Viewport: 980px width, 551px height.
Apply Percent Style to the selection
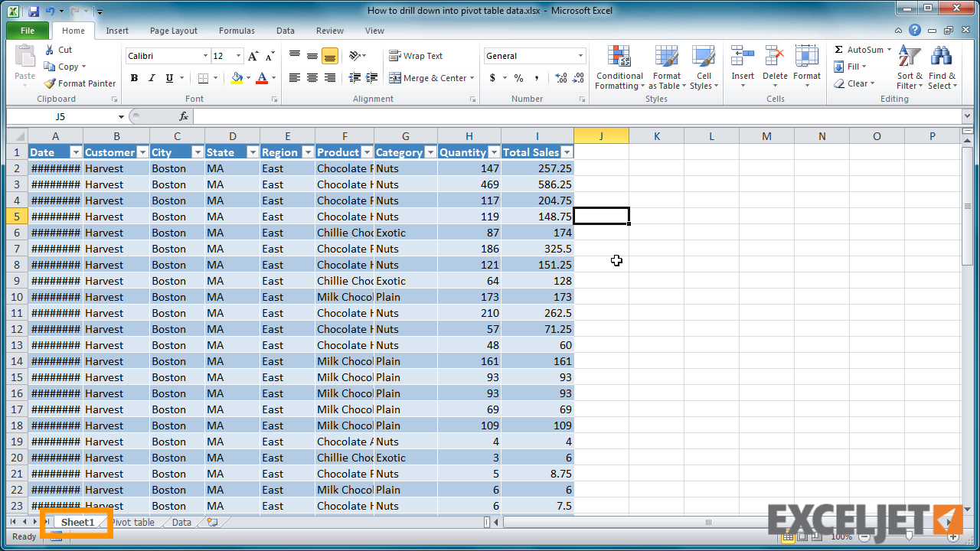[518, 78]
